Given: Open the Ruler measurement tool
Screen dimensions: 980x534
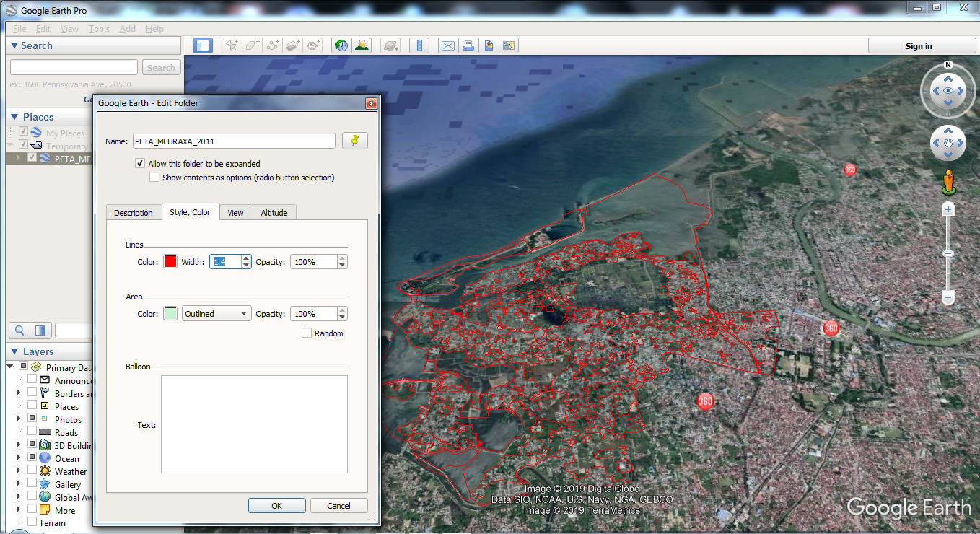Looking at the screenshot, I should [419, 45].
